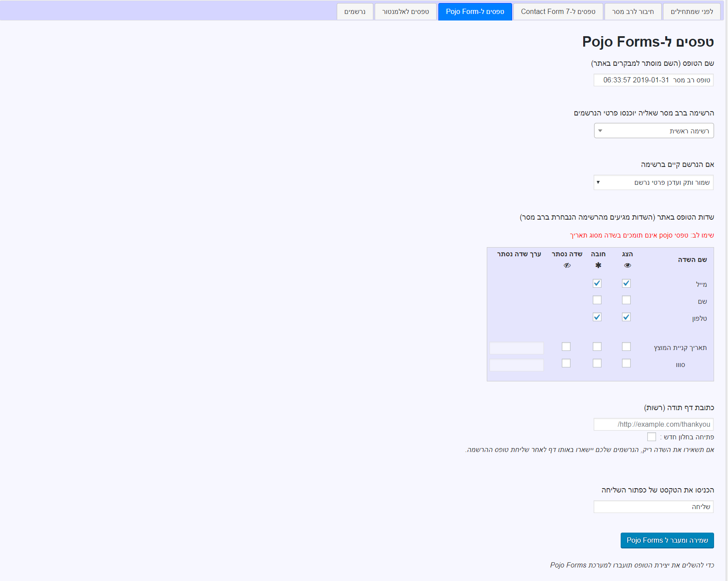This screenshot has height=581, width=728.
Task: Select the לפני שמתחילים tab
Action: (x=692, y=12)
